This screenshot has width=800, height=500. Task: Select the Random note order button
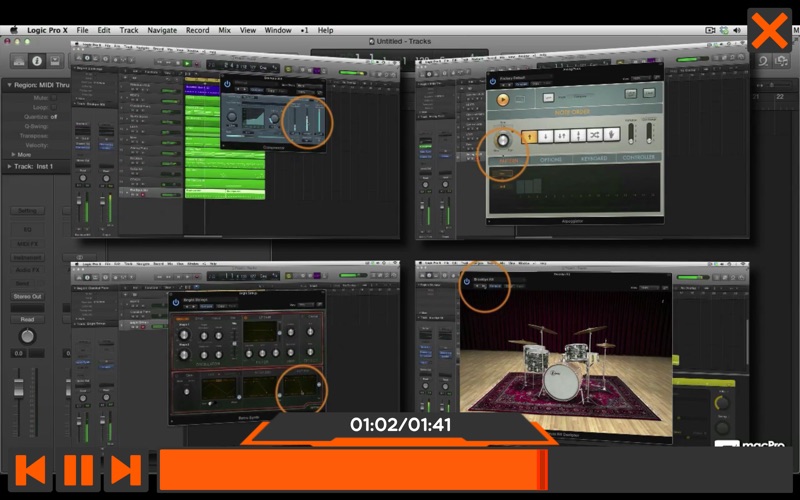click(x=594, y=135)
